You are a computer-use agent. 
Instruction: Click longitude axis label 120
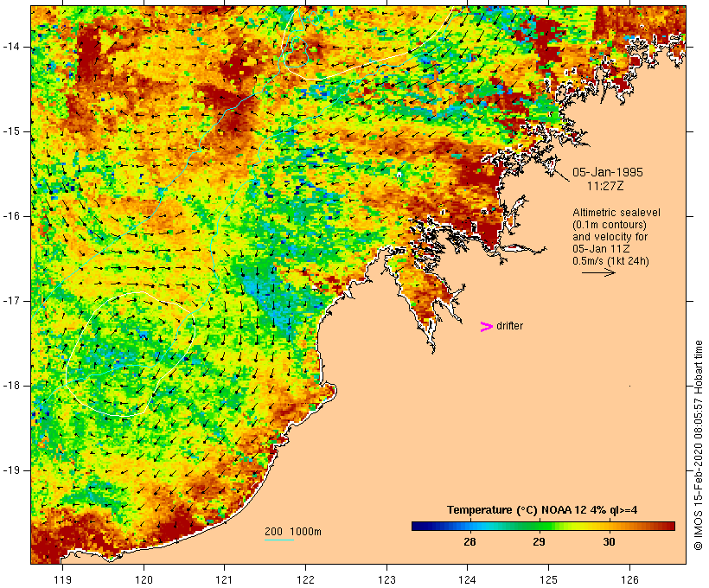[x=144, y=579]
